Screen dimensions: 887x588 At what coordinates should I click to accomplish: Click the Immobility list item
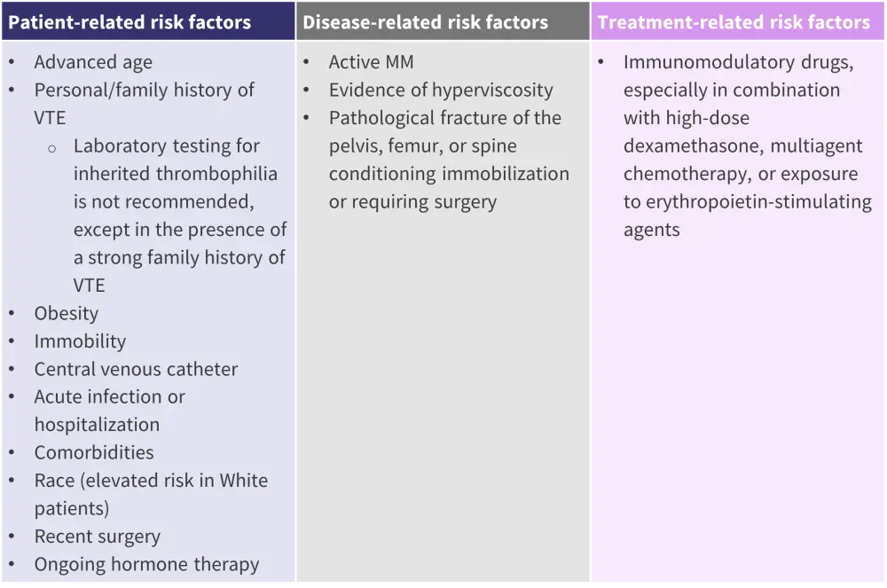coord(80,341)
